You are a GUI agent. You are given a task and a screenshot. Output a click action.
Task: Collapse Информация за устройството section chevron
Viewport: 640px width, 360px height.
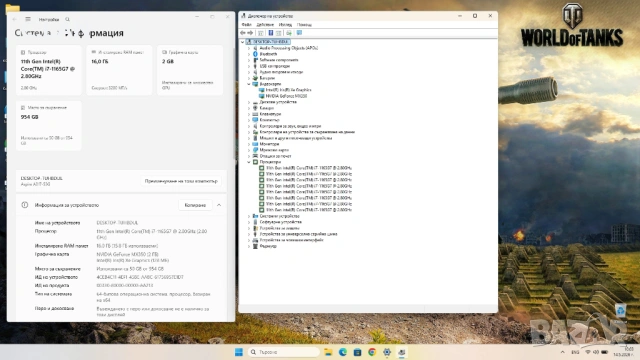[219, 205]
